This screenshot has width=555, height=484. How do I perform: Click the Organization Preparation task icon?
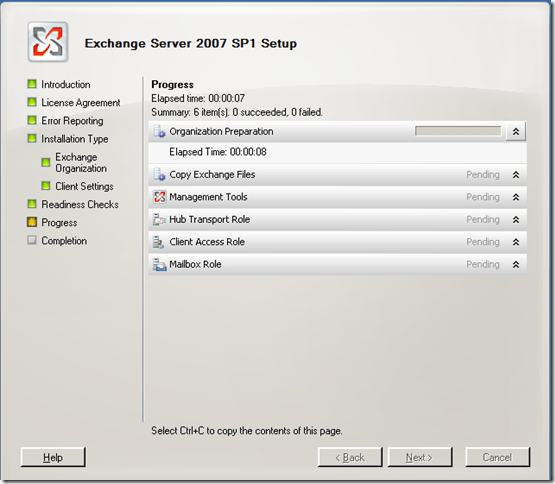click(x=159, y=131)
